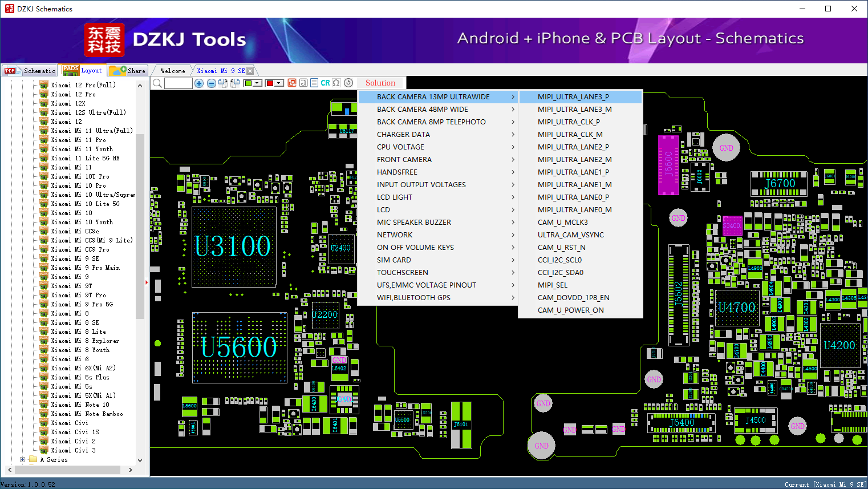Select the U4700 component on the layout
The width and height of the screenshot is (868, 489).
[x=736, y=308]
